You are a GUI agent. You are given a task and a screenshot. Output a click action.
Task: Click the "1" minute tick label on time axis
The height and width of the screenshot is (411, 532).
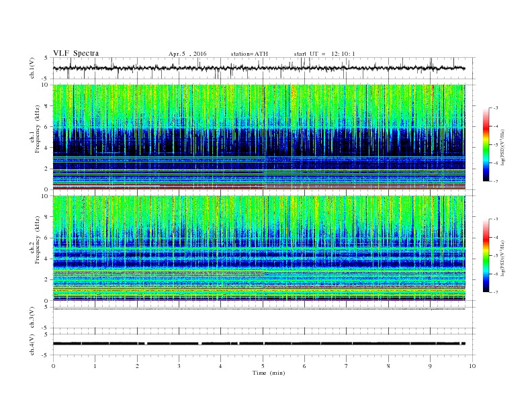[95, 366]
